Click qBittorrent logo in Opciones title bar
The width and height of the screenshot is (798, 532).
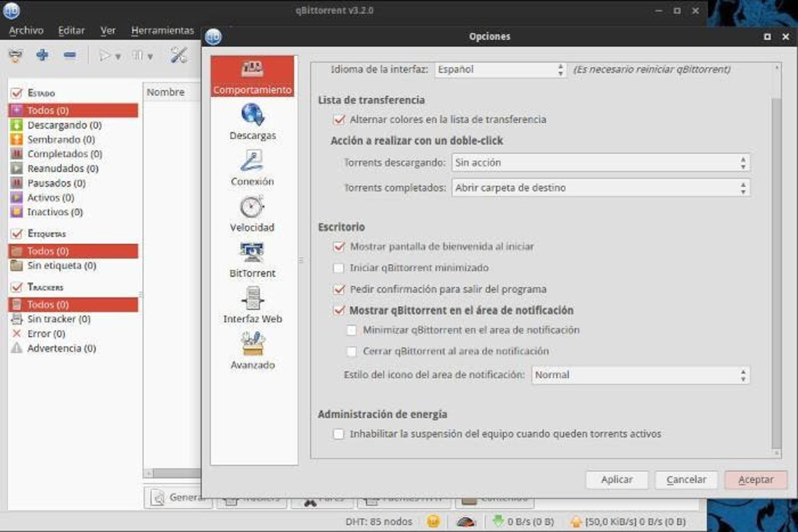(213, 37)
